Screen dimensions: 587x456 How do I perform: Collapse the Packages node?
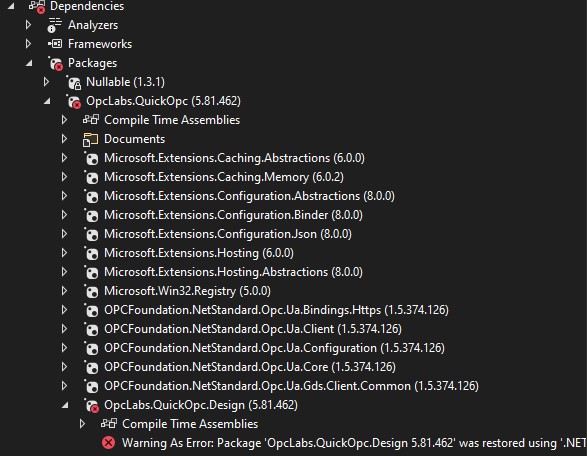pyautogui.click(x=29, y=63)
